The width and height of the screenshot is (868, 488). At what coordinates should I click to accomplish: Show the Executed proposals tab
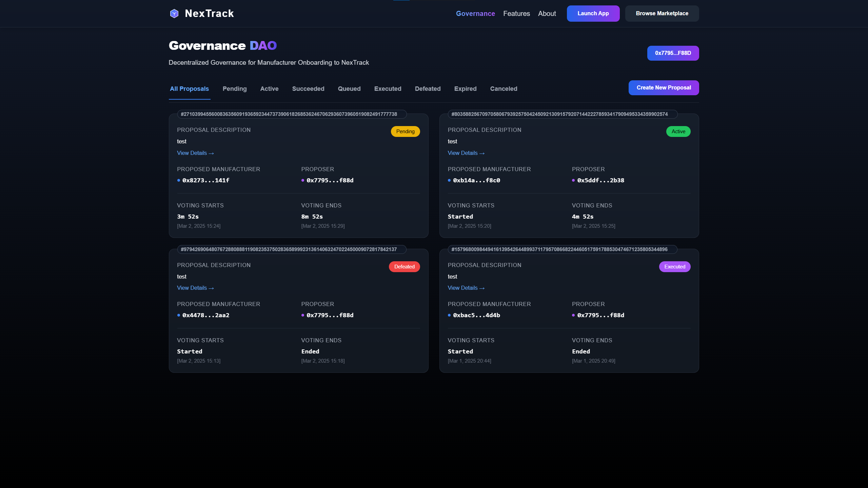click(387, 89)
